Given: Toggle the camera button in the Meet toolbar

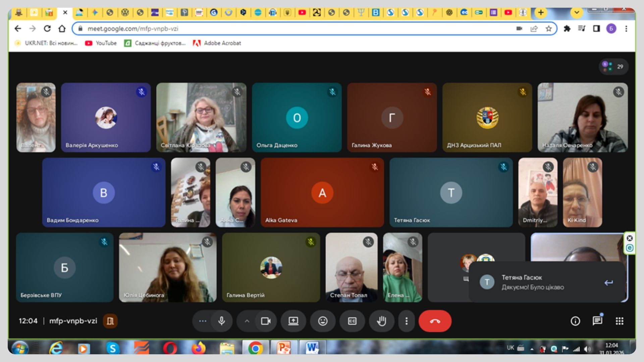Looking at the screenshot, I should pyautogui.click(x=266, y=321).
